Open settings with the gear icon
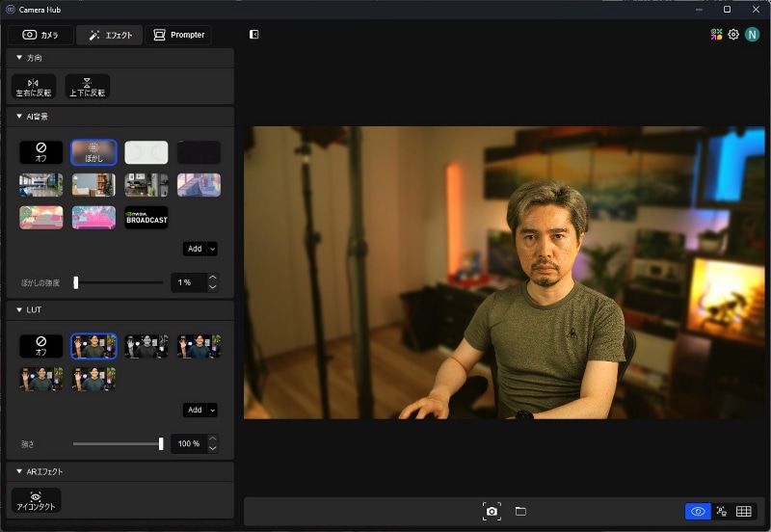This screenshot has height=532, width=771. [x=733, y=35]
